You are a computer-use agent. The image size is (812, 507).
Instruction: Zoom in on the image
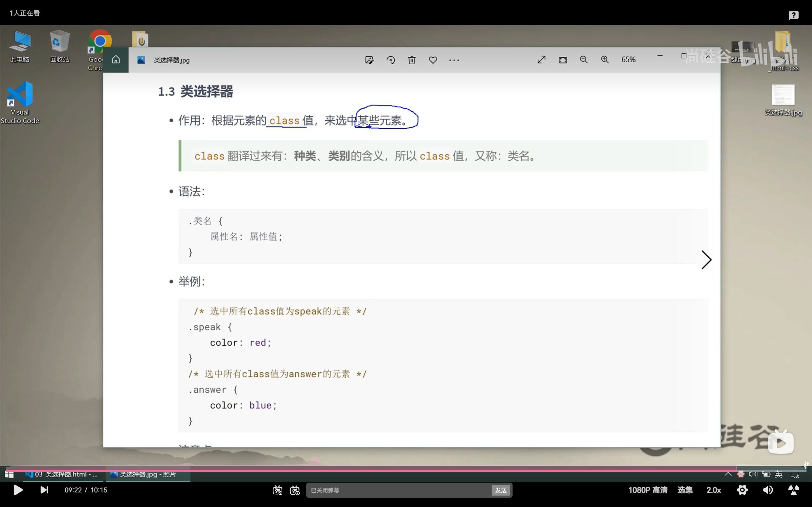[x=605, y=59]
